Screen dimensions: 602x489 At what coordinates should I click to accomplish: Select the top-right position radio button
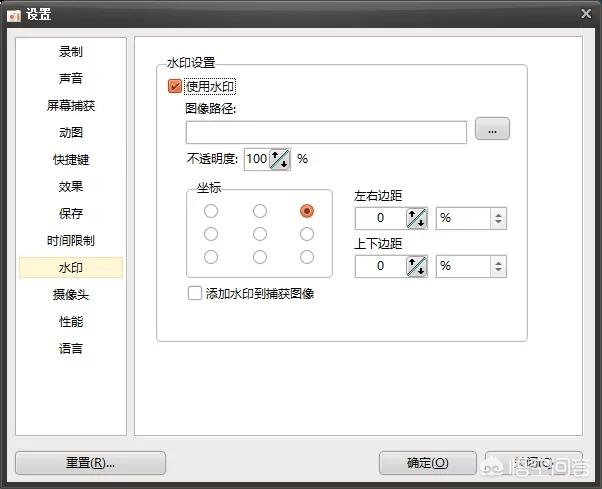(307, 211)
